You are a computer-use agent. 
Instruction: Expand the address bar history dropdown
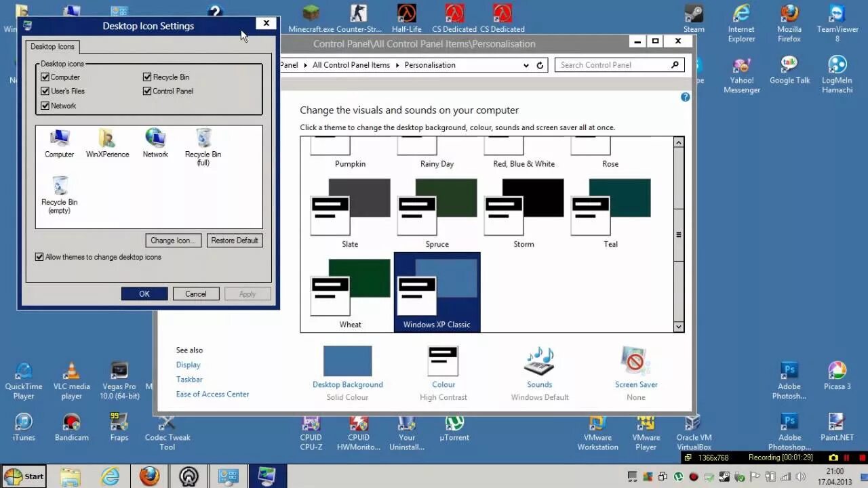[x=526, y=65]
